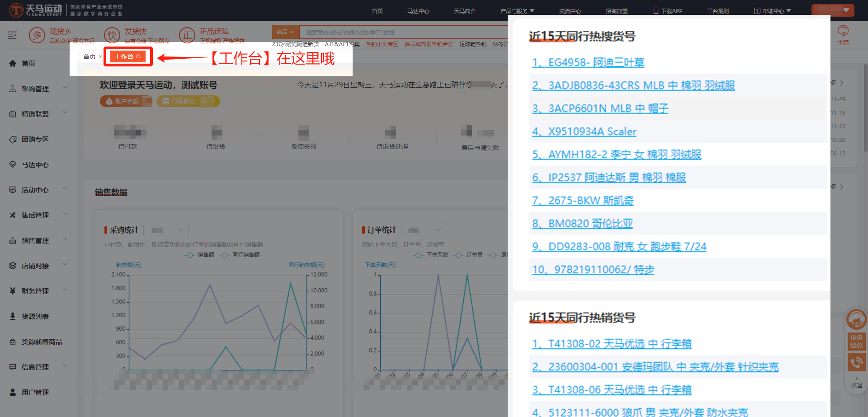Expand the 财务管理 sidebar menu
Screen dimensions: 868x417
click(65, 290)
